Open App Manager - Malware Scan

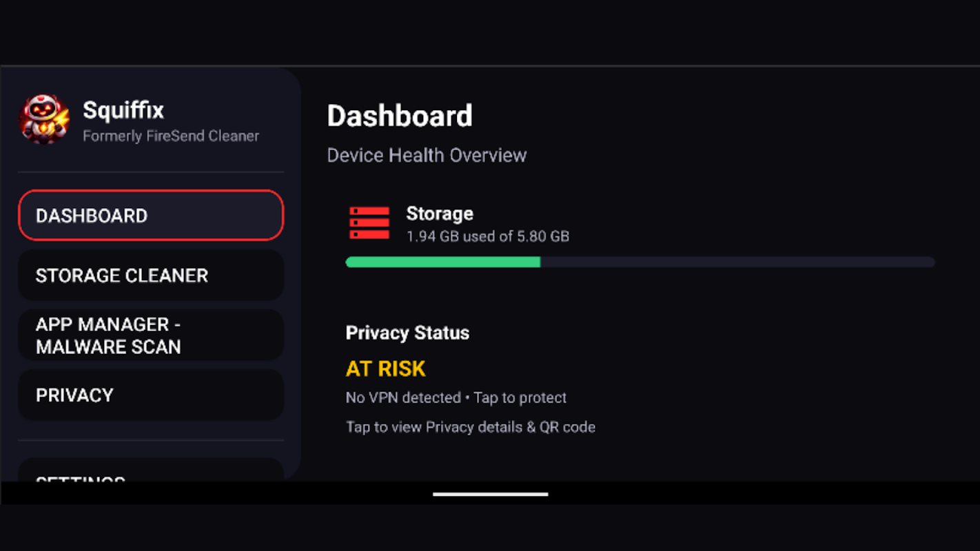point(150,335)
